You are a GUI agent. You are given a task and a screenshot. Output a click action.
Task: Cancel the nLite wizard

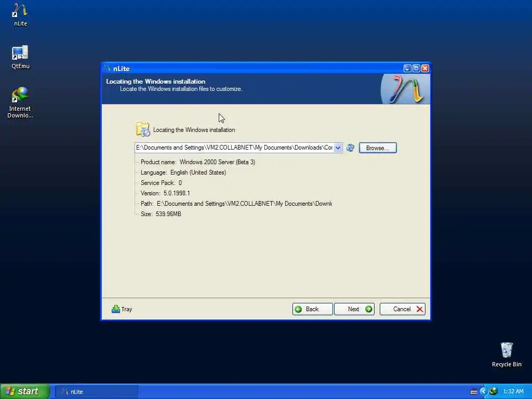click(x=403, y=309)
